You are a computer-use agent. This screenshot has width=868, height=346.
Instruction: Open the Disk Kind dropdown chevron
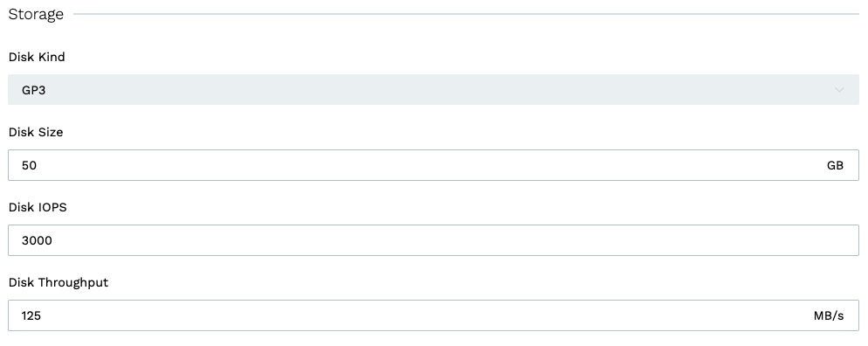[839, 90]
